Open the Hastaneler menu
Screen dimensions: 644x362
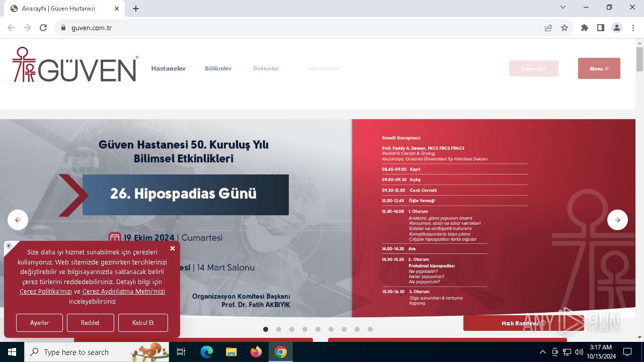pos(169,68)
